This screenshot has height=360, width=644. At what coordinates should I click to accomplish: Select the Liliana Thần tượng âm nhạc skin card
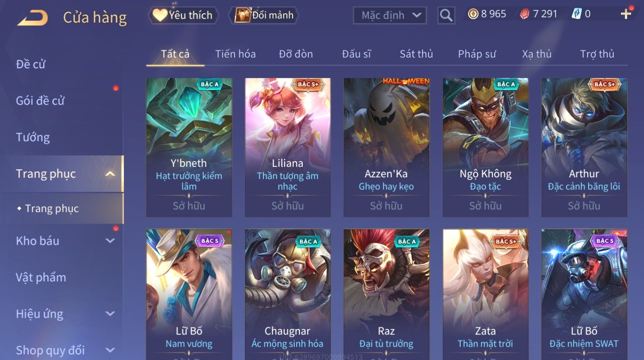pyautogui.click(x=288, y=147)
